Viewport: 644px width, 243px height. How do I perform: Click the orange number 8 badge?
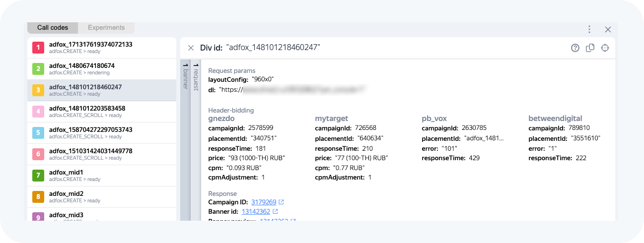tap(38, 197)
